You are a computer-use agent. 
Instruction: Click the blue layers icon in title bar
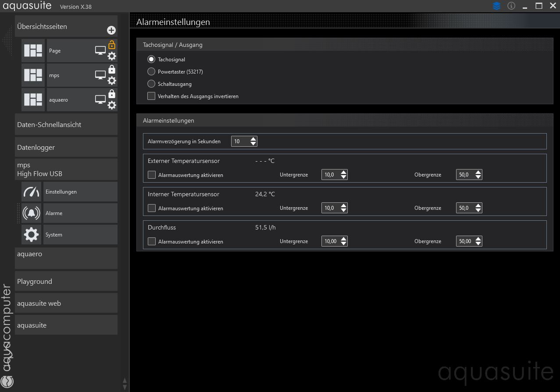(496, 6)
